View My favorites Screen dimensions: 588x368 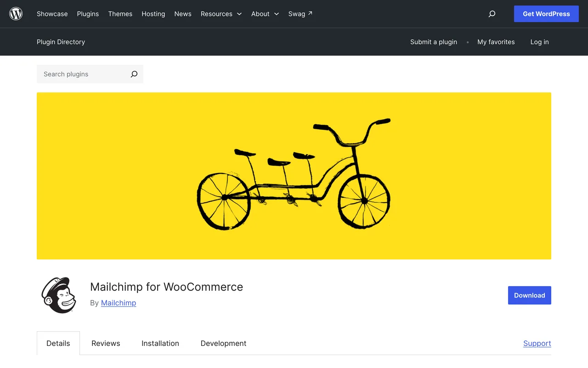(x=496, y=42)
